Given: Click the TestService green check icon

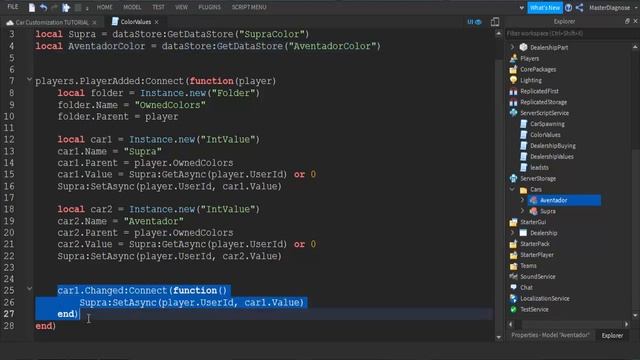Looking at the screenshot, I should coord(513,309).
